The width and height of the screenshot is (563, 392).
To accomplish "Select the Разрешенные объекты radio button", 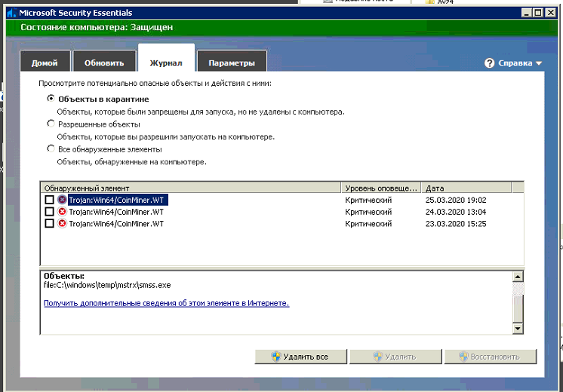I will point(51,124).
